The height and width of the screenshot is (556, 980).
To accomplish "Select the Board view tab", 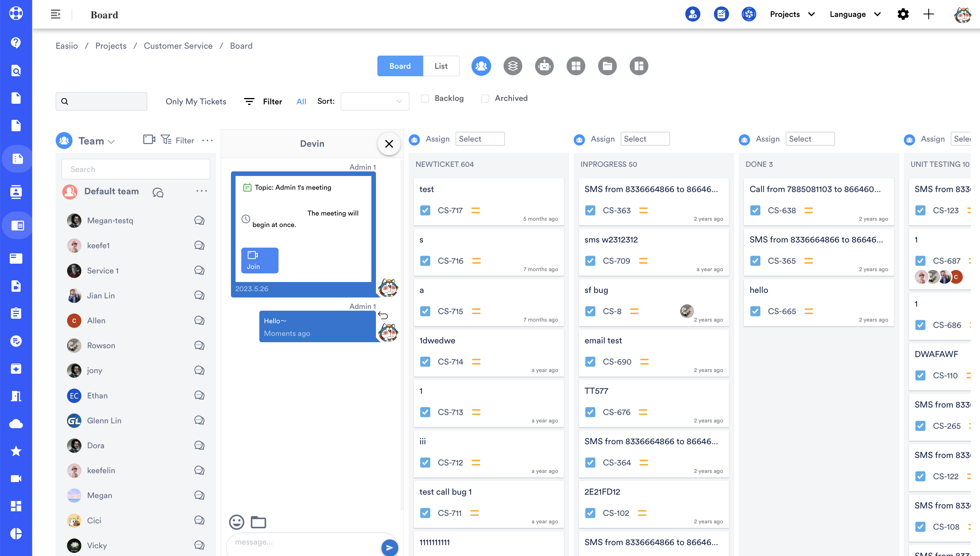I will tap(400, 66).
